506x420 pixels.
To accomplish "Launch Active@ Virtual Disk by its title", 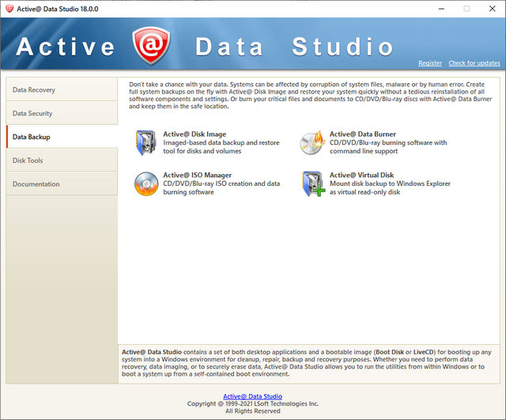I will (x=361, y=175).
